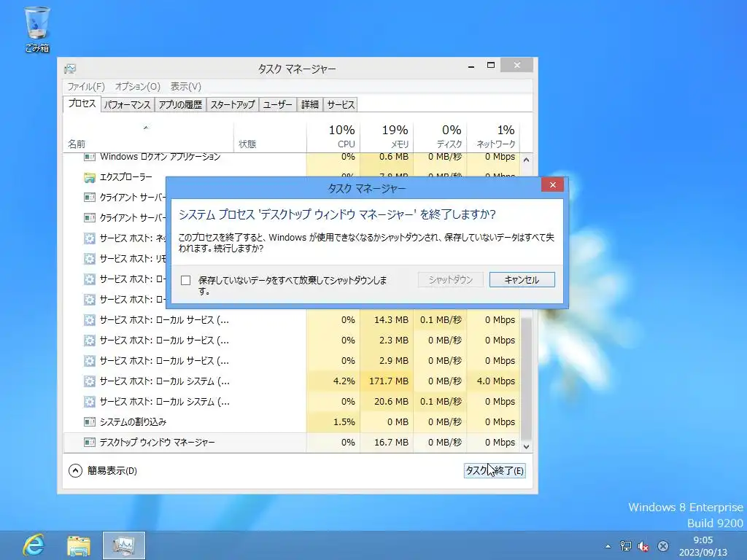The image size is (747, 560).
Task: Sort by the ネットワーク 1% column header
Action: (493, 137)
